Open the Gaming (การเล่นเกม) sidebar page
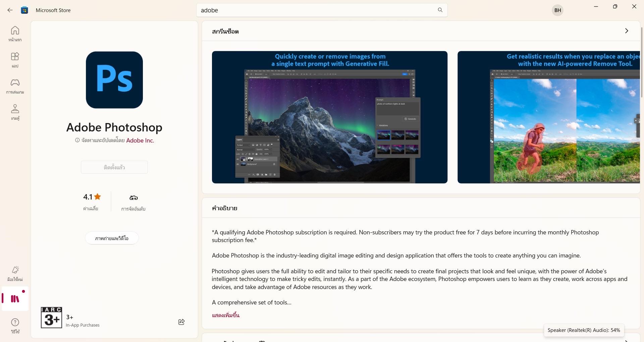644x342 pixels. point(15,86)
